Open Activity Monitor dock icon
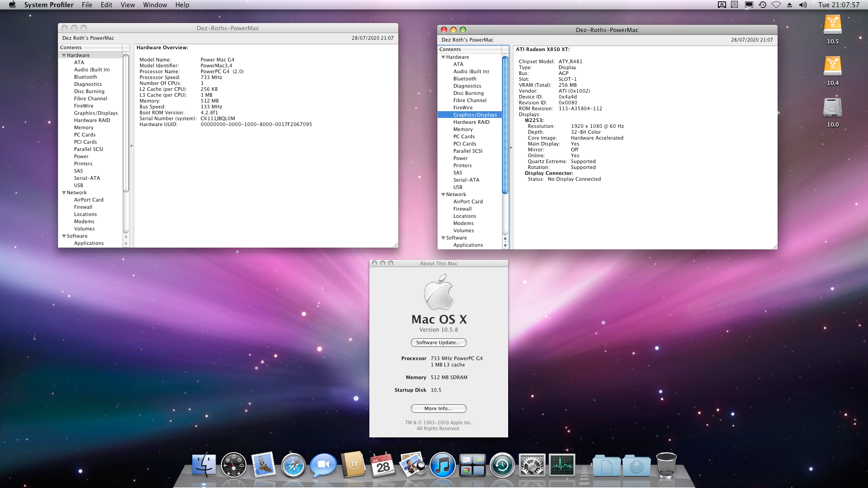Screen dimensions: 868x488 pyautogui.click(x=562, y=465)
